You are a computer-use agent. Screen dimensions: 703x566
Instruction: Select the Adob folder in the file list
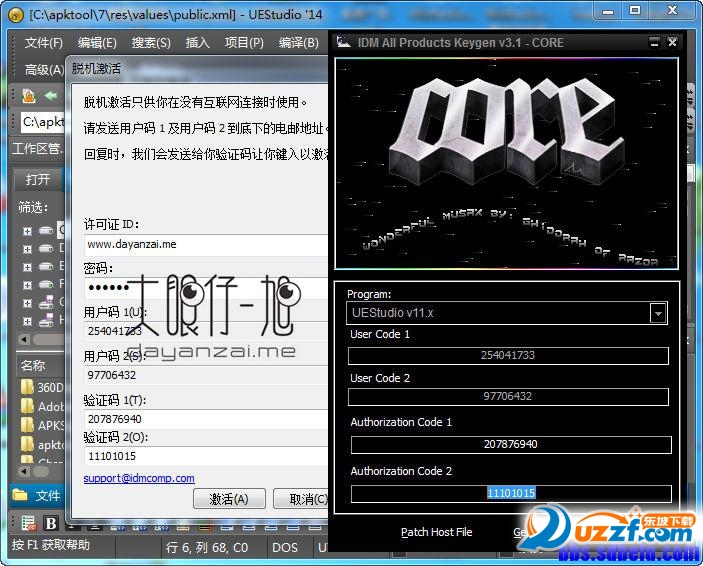pyautogui.click(x=43, y=406)
